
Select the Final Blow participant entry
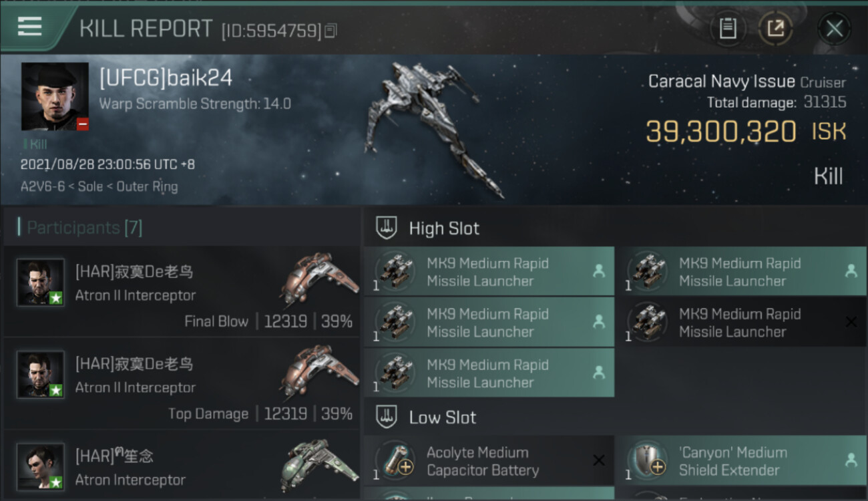tap(182, 291)
